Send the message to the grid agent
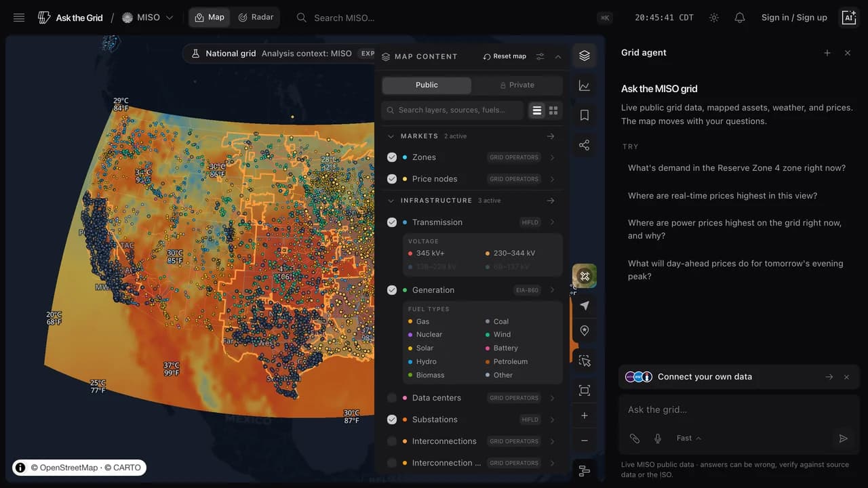This screenshot has height=488, width=868. tap(844, 439)
